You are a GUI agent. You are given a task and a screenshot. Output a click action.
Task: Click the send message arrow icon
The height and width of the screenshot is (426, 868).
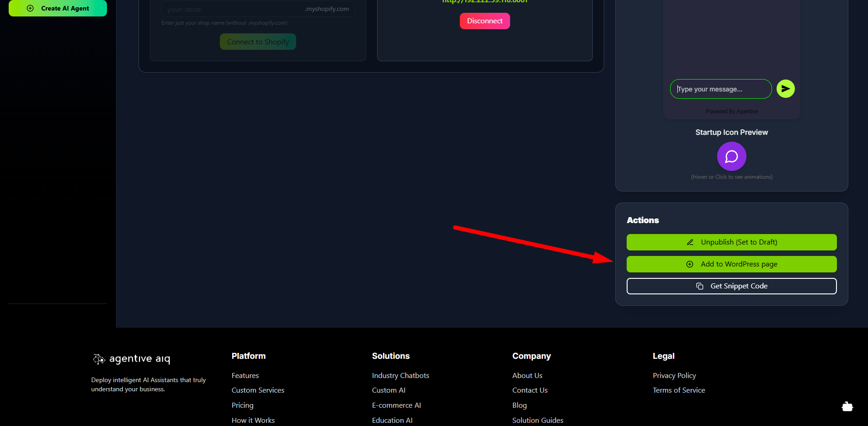click(x=785, y=89)
